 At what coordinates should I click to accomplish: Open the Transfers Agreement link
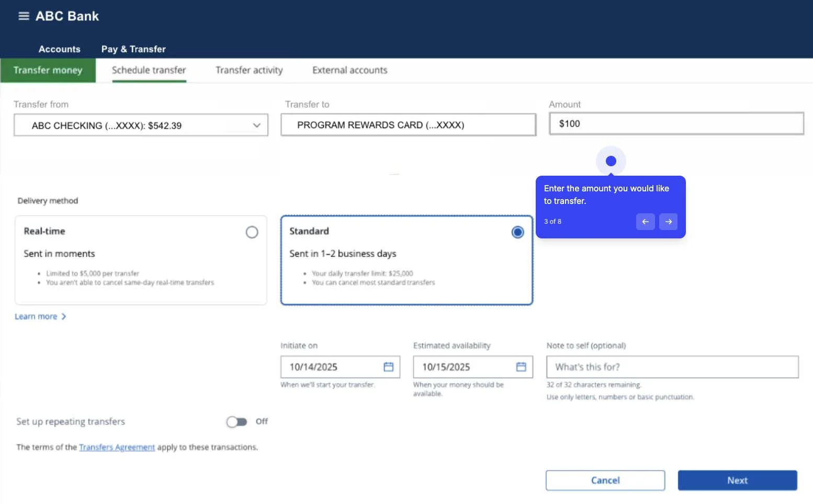click(117, 447)
